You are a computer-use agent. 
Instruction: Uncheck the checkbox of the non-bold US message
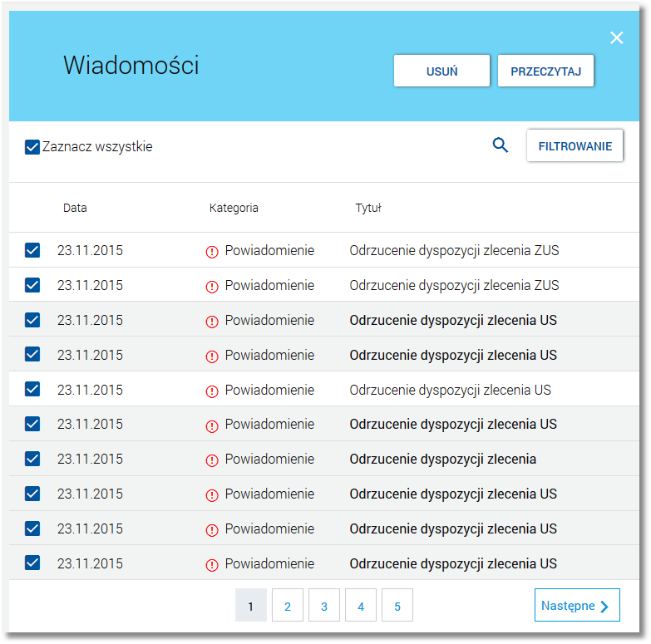coord(32,389)
